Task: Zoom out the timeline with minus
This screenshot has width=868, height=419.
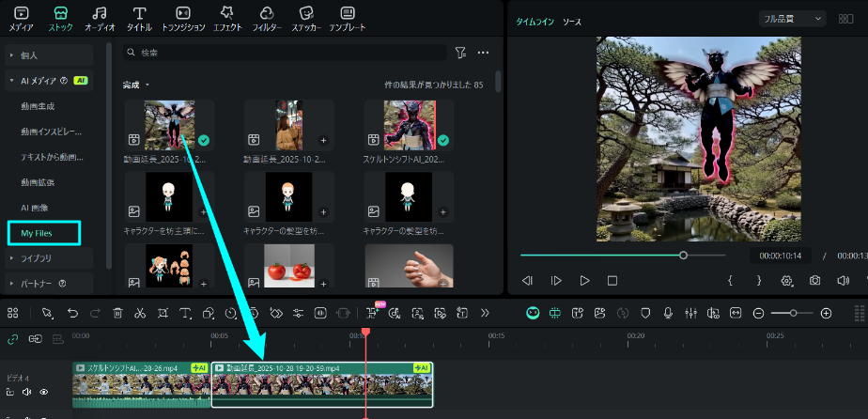Action: tap(758, 313)
